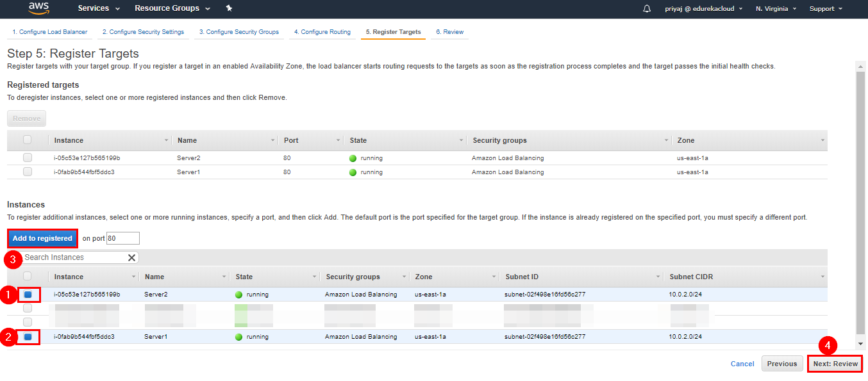The image size is (868, 381).
Task: Clear Search Instances using the X icon
Action: 131,257
